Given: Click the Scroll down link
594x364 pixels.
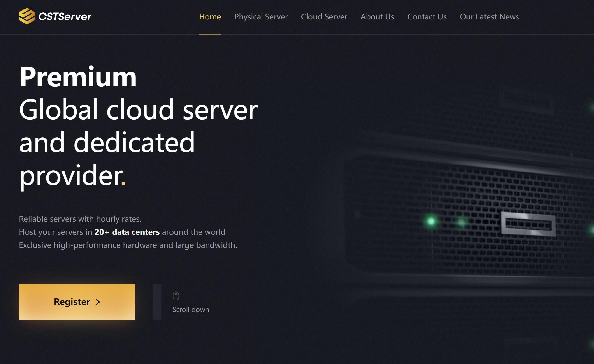Looking at the screenshot, I should 191,309.
